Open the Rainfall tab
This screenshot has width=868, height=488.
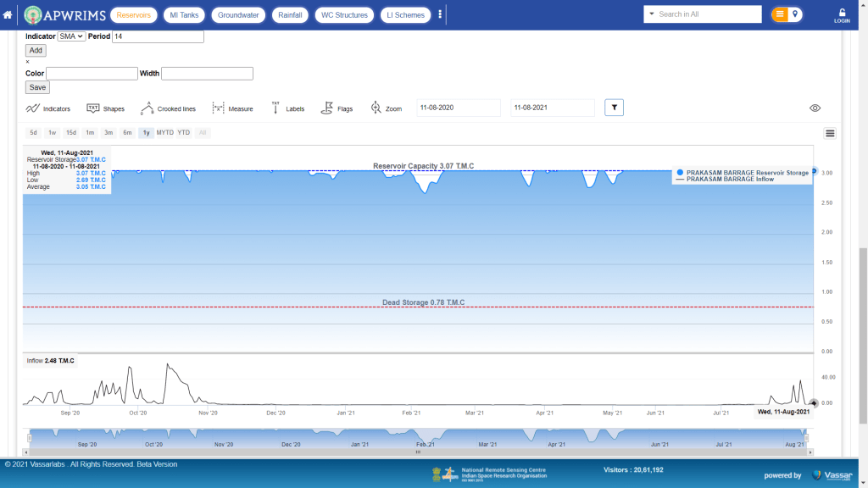(x=290, y=14)
